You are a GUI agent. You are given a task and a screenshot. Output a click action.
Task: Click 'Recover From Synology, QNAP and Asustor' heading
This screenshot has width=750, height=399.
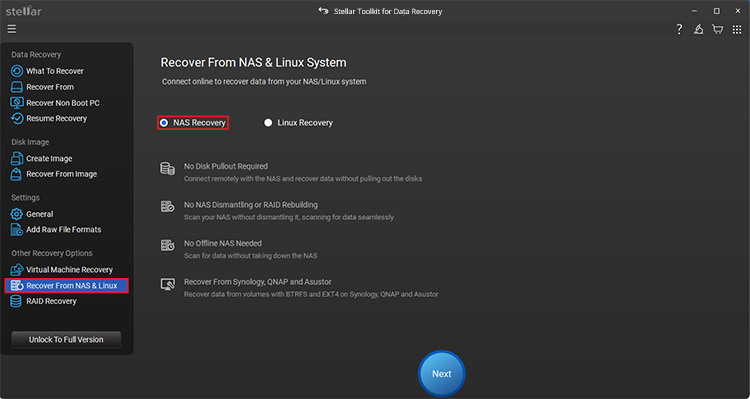[x=258, y=282]
